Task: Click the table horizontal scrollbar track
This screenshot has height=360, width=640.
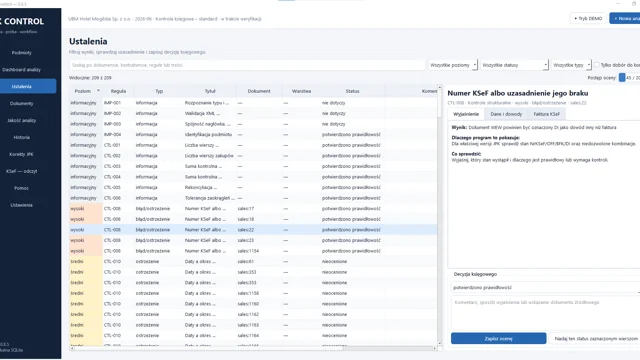Action: [x=388, y=349]
